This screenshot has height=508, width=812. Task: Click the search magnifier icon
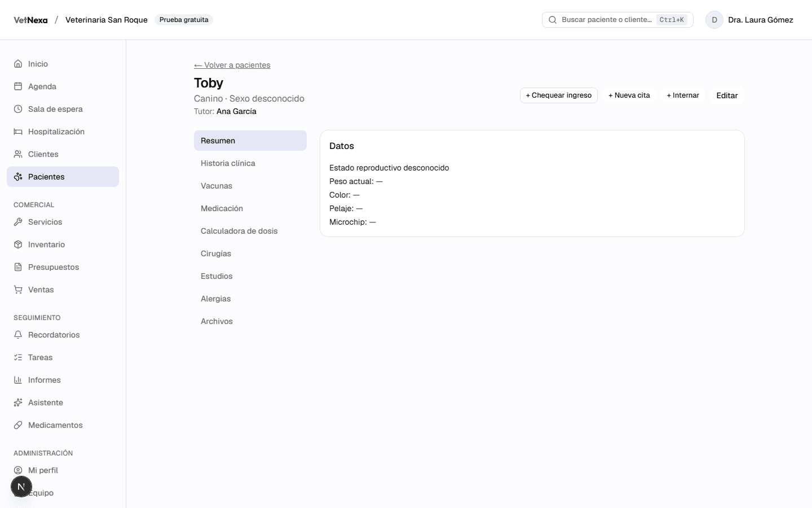click(553, 20)
